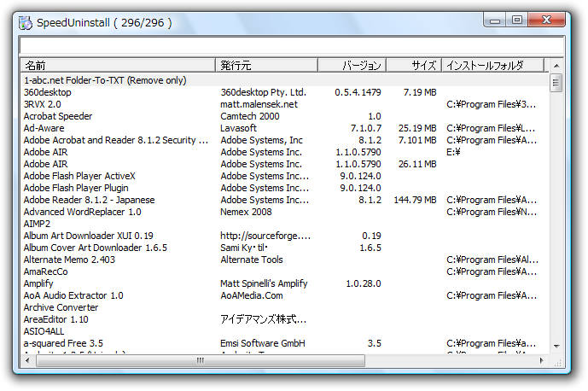The height and width of the screenshot is (391, 588).
Task: Select the 1-abc.net Folder-To-TXT (Remove only) row
Action: click(285, 80)
